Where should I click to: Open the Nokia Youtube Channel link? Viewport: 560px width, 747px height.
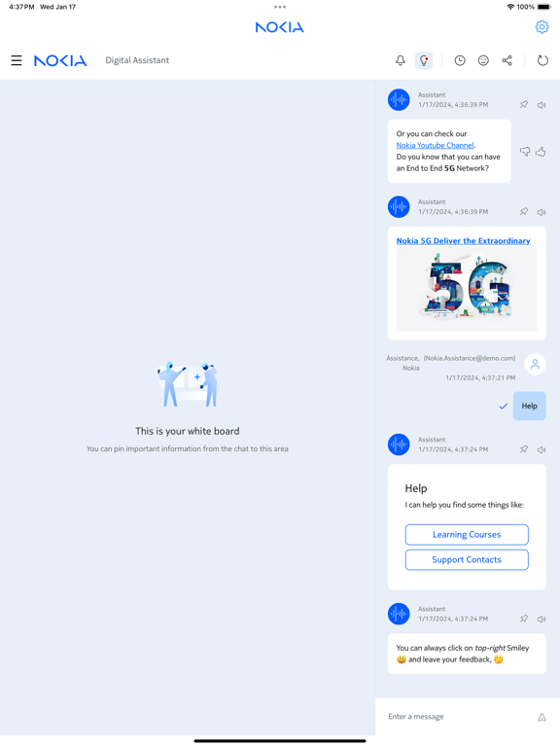click(x=435, y=145)
